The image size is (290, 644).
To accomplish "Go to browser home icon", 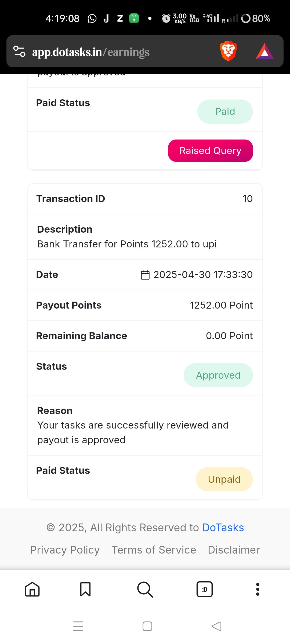I will pyautogui.click(x=32, y=589).
